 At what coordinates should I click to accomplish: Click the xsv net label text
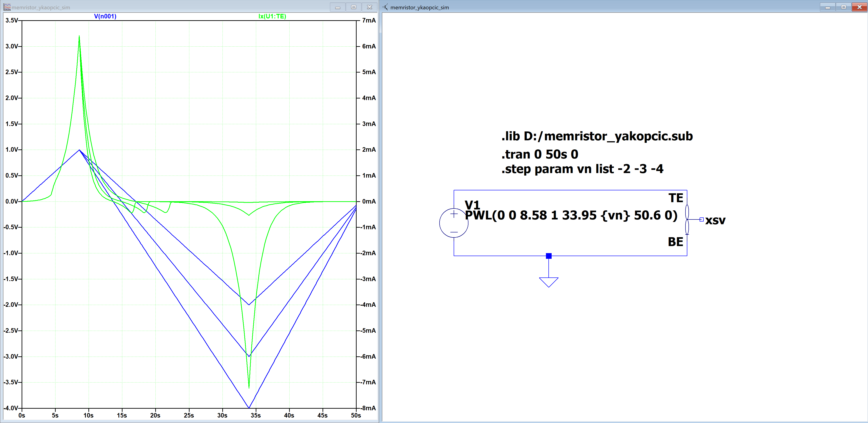click(x=715, y=220)
